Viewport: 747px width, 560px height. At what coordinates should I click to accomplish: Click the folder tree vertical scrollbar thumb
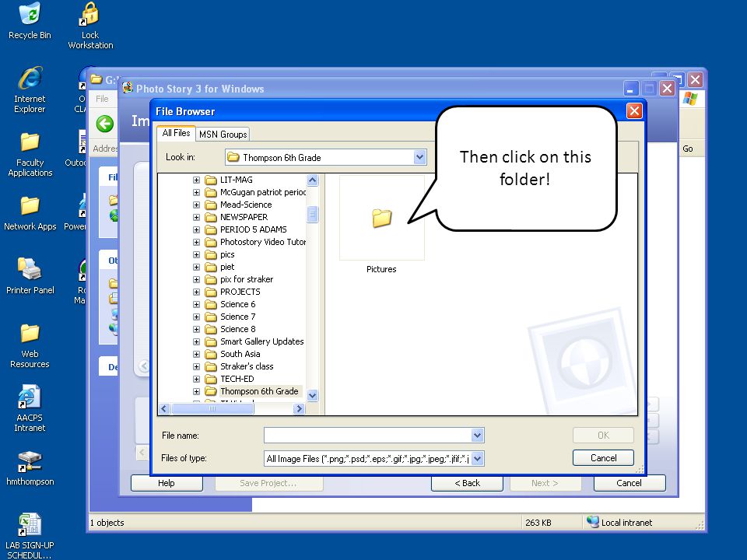(313, 215)
